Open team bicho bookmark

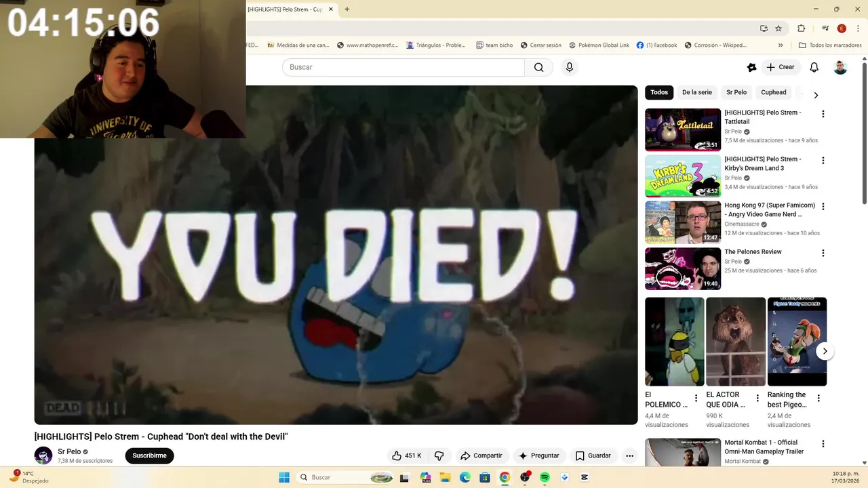coord(494,45)
